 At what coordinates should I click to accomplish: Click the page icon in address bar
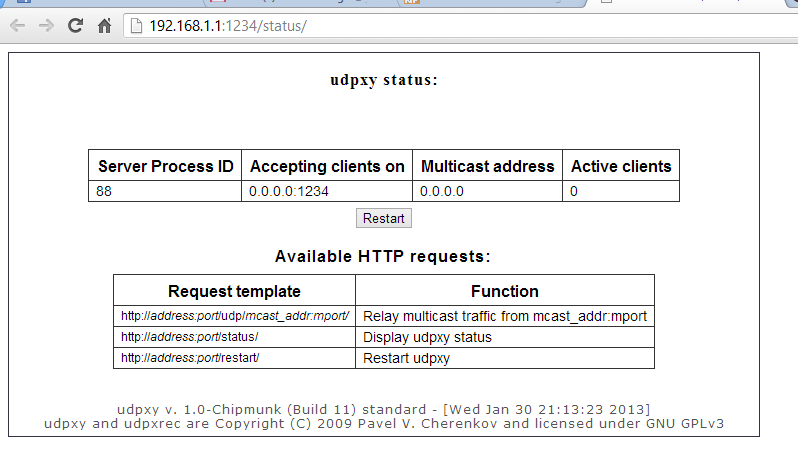(x=136, y=26)
